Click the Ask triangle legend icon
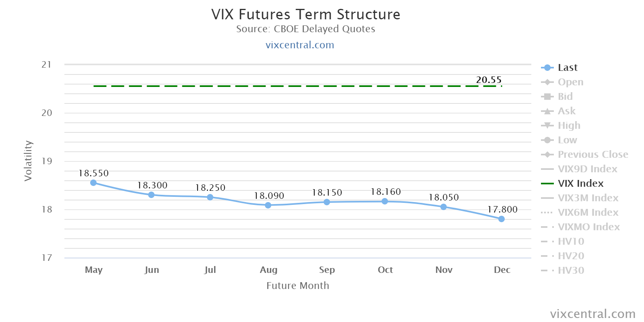Screen dimensions: 644x322 coord(547,111)
